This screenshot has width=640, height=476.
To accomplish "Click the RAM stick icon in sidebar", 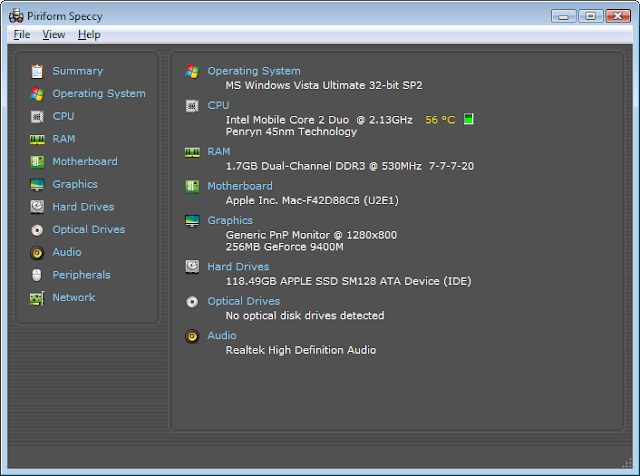I will 37,140.
